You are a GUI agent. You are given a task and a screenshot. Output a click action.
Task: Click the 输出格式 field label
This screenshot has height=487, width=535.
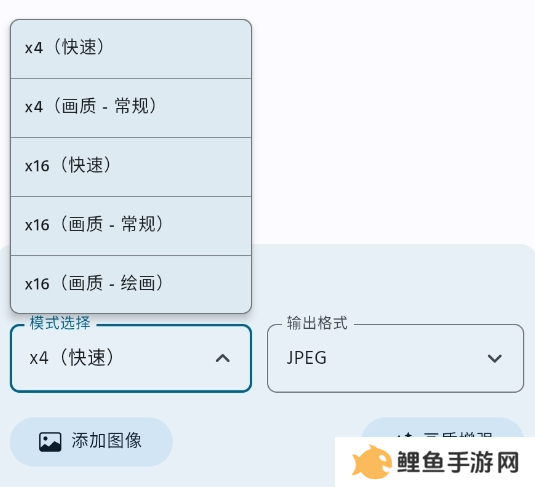[x=317, y=323]
